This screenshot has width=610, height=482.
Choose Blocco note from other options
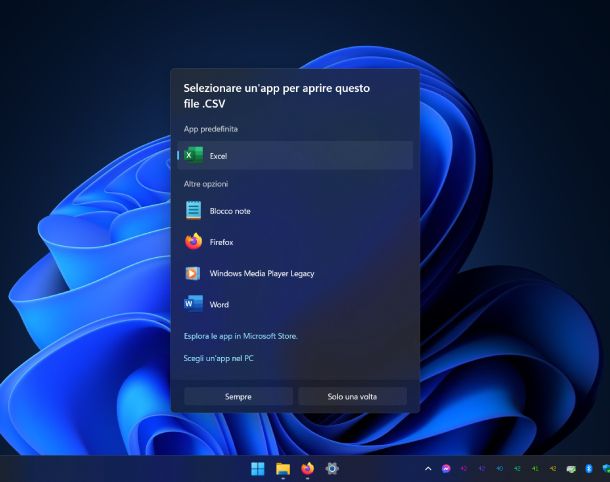[295, 211]
